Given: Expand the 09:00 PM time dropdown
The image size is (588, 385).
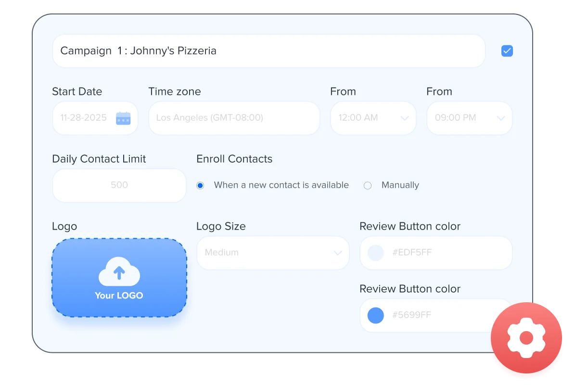Looking at the screenshot, I should (501, 118).
